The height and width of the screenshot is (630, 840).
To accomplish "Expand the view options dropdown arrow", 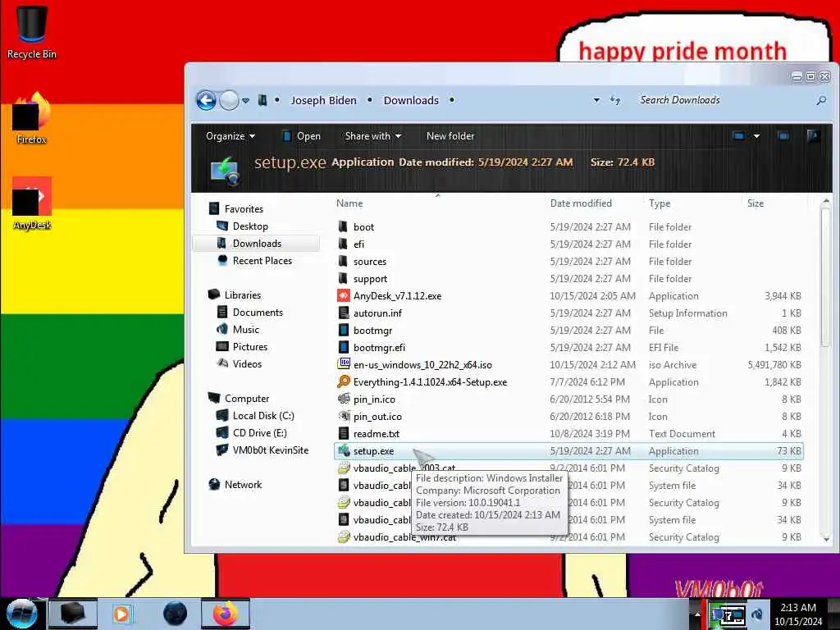I will [x=756, y=136].
